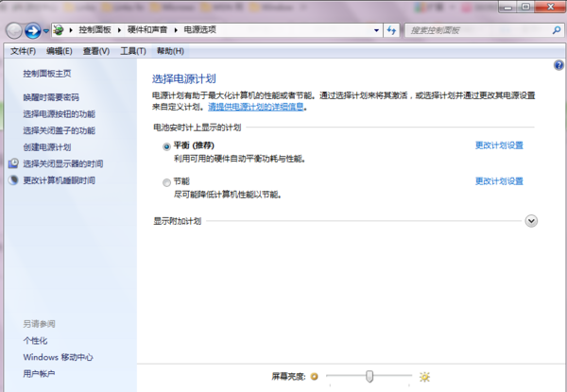567x392 pixels.
Task: Open 唤醒时需要密码 link
Action: point(51,97)
